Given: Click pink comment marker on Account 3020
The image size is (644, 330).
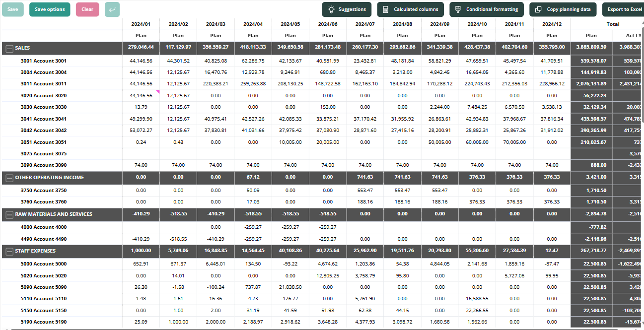Looking at the screenshot, I should (158, 92).
